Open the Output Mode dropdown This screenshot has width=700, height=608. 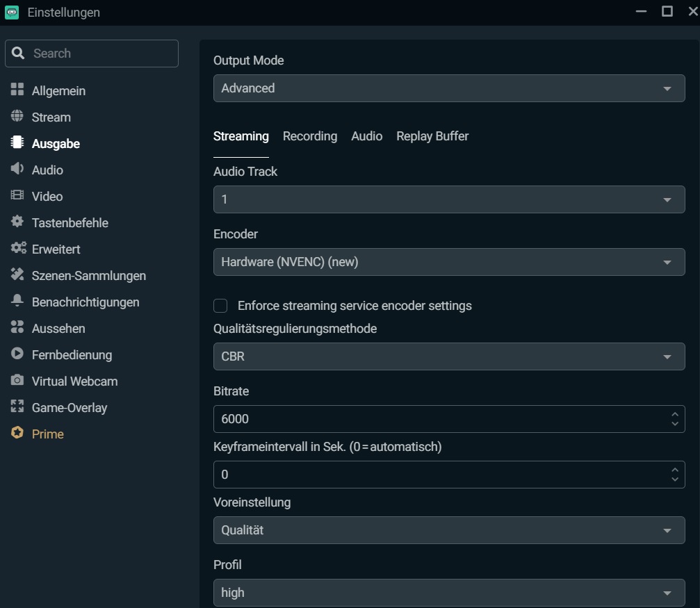click(448, 88)
